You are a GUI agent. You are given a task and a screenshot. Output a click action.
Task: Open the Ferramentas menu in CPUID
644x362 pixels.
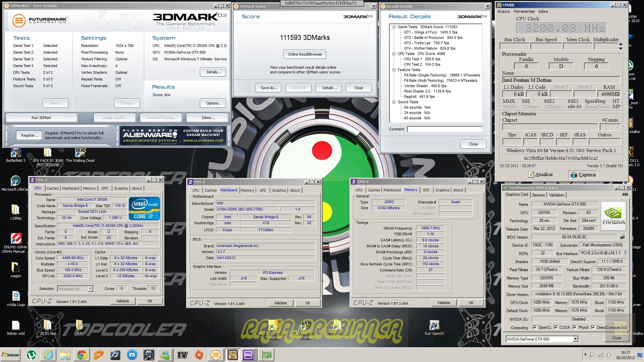[x=524, y=11]
